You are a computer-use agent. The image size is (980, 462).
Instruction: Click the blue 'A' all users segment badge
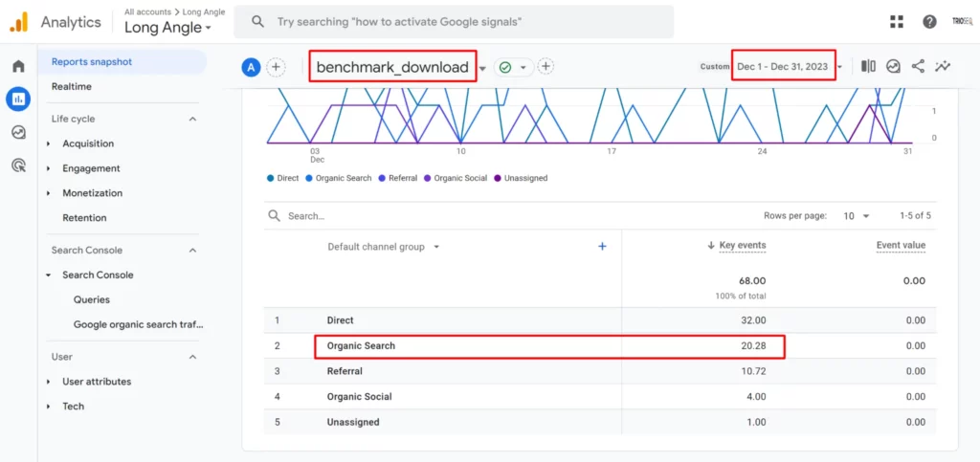tap(251, 67)
